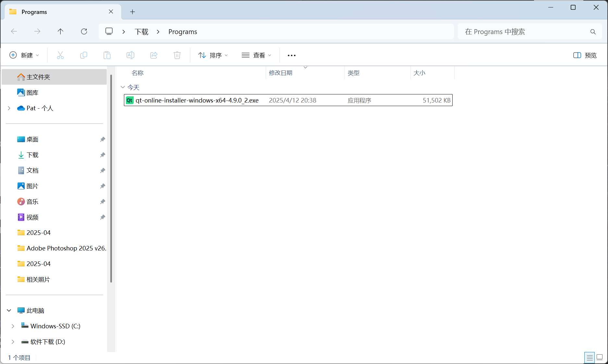The image size is (608, 364).
Task: Unpin 文档 using its pin icon
Action: click(x=103, y=170)
